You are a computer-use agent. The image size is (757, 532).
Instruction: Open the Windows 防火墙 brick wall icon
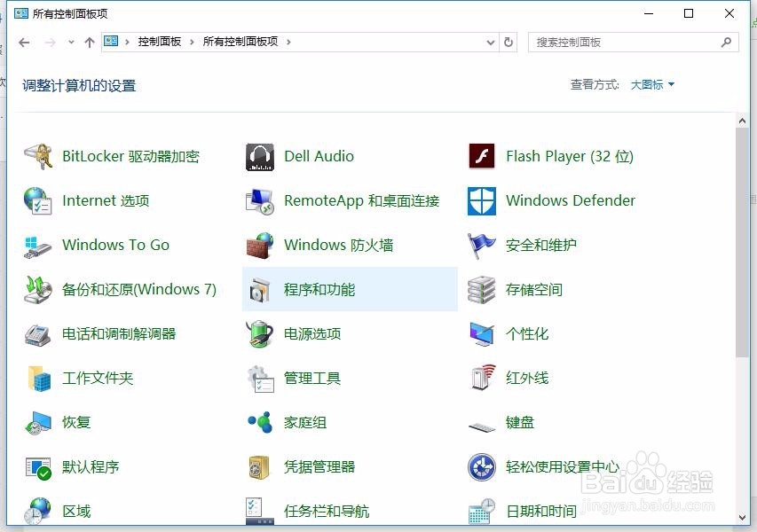tap(260, 246)
